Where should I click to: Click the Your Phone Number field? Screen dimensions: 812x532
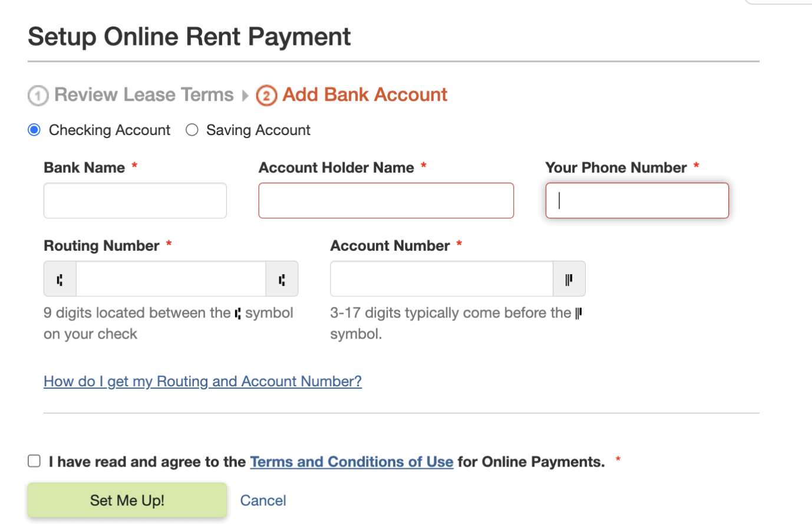click(x=637, y=201)
